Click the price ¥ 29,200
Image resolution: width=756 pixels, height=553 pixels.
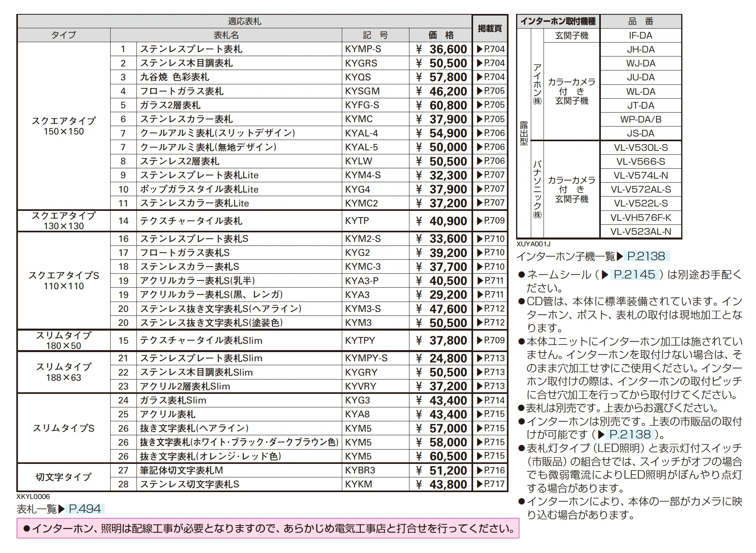pos(441,295)
